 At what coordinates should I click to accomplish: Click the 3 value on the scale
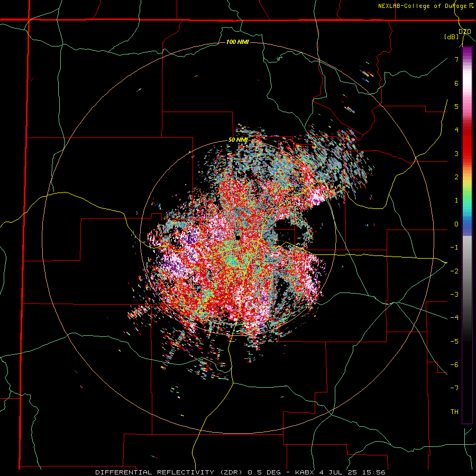[456, 153]
